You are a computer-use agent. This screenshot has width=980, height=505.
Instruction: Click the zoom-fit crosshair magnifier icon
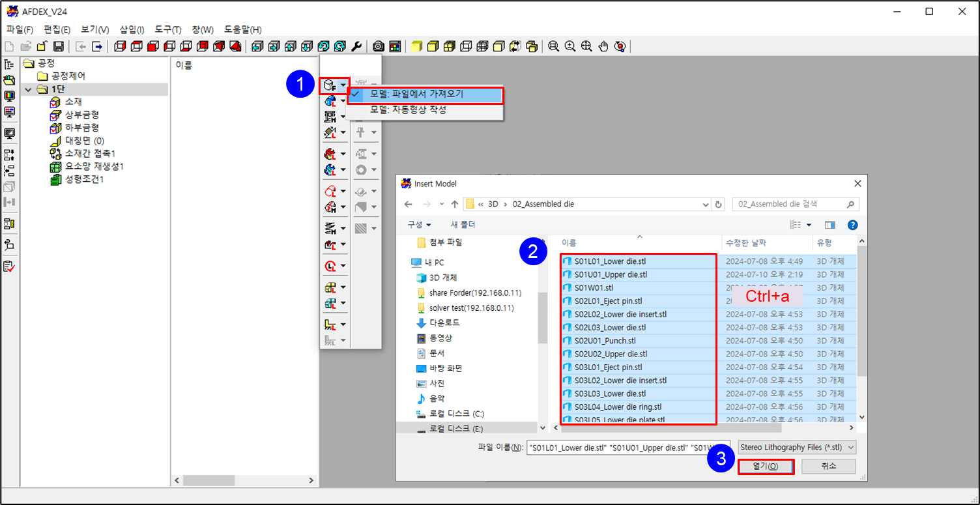[x=586, y=46]
